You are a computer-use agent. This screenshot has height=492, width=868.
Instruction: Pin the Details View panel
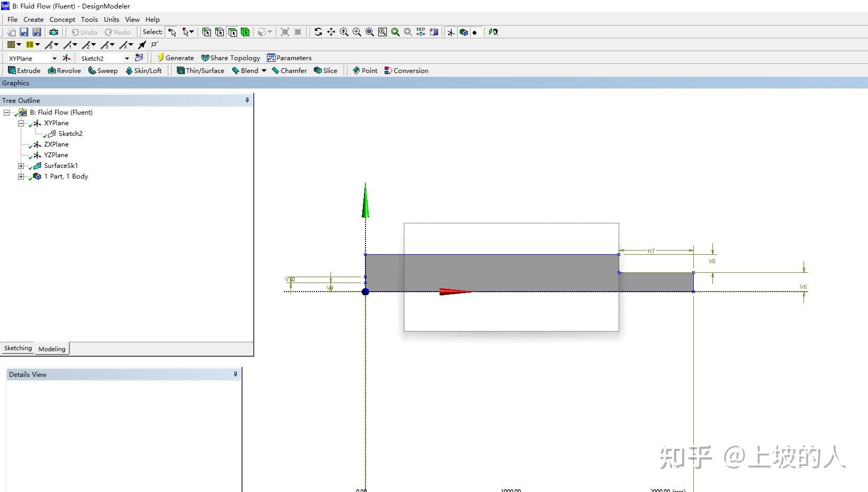[235, 374]
